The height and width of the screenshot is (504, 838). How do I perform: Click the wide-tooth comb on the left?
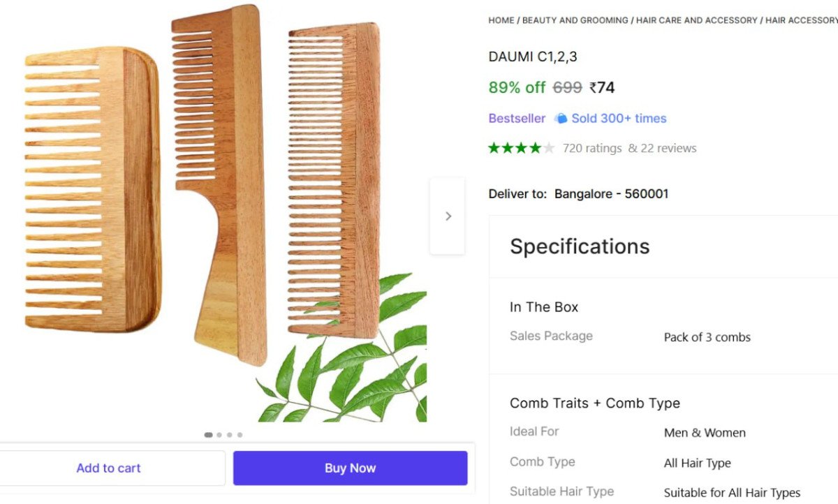[x=91, y=188]
